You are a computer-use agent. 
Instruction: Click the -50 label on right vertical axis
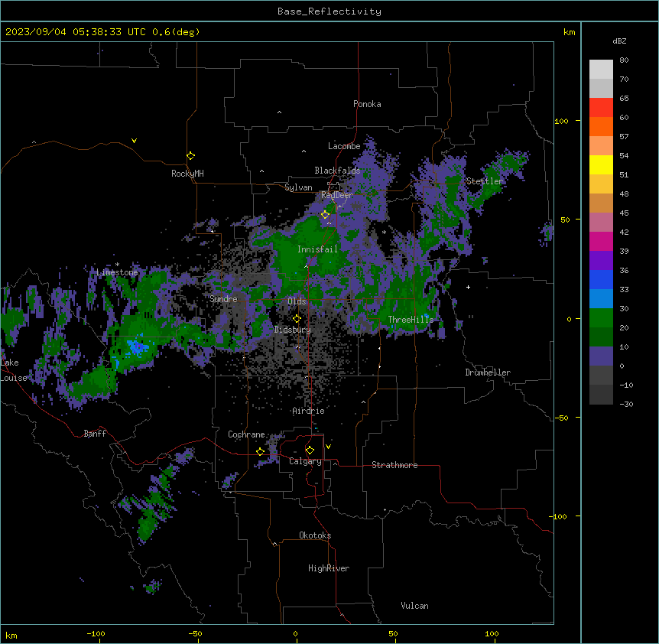[561, 418]
